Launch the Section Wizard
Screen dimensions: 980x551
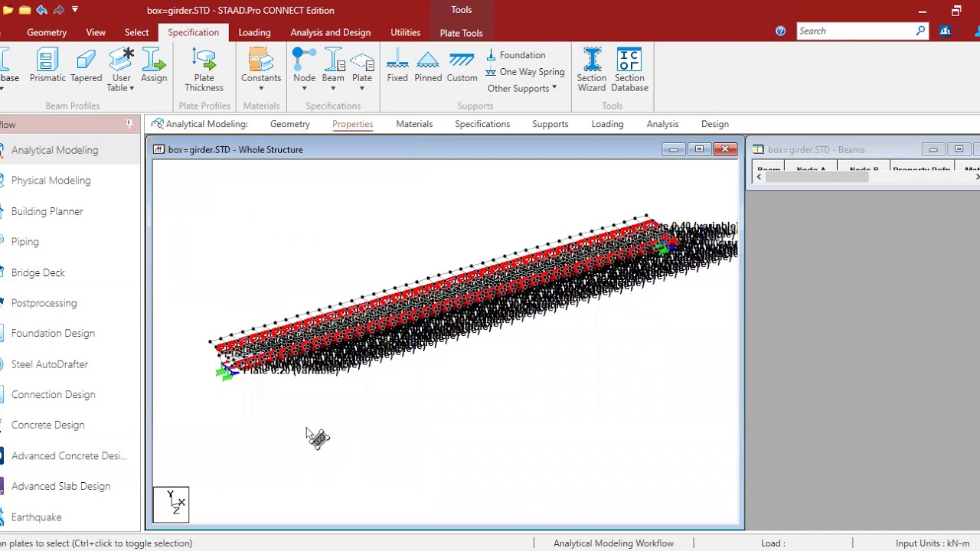tap(592, 70)
